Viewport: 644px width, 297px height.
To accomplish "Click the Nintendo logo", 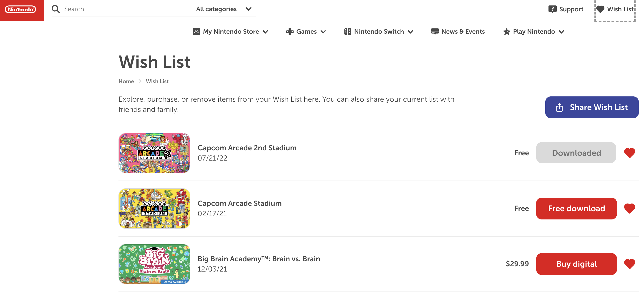I will pyautogui.click(x=20, y=10).
